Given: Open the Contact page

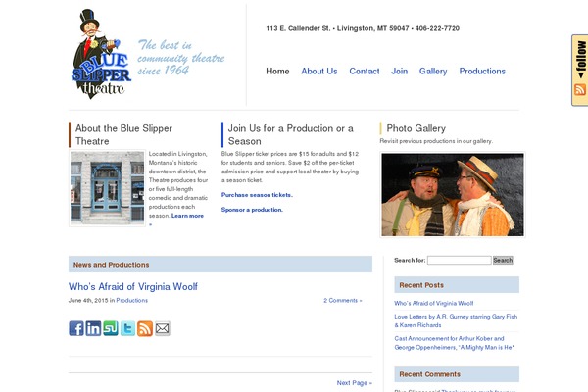Looking at the screenshot, I should [365, 72].
